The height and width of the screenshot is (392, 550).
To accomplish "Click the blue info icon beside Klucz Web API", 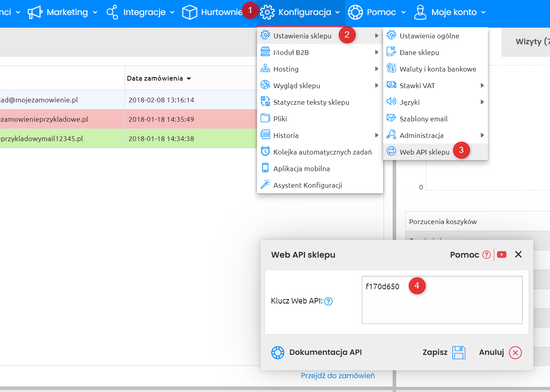I will coord(329,301).
